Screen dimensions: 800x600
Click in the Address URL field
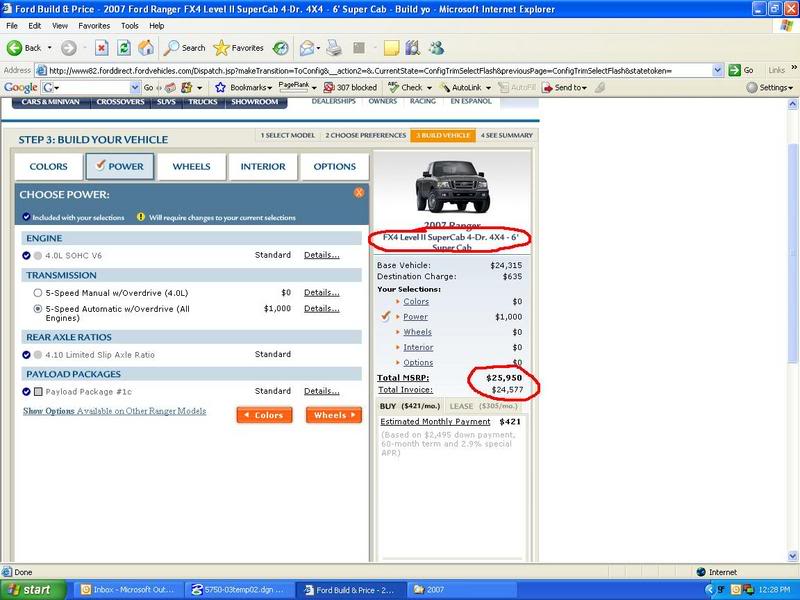[378, 70]
